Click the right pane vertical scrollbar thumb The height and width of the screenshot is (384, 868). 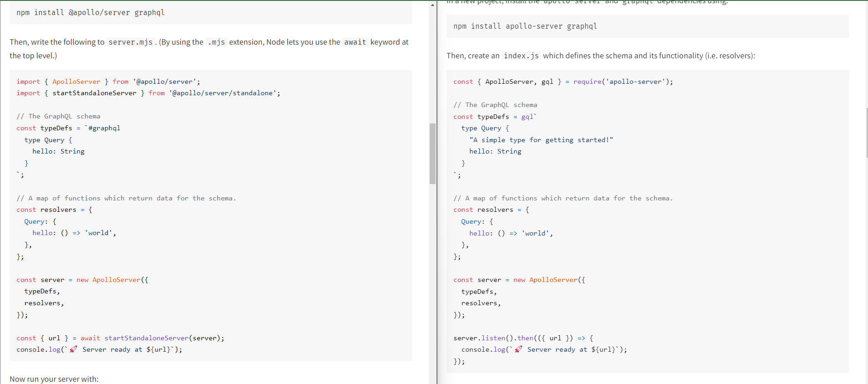tap(867, 133)
